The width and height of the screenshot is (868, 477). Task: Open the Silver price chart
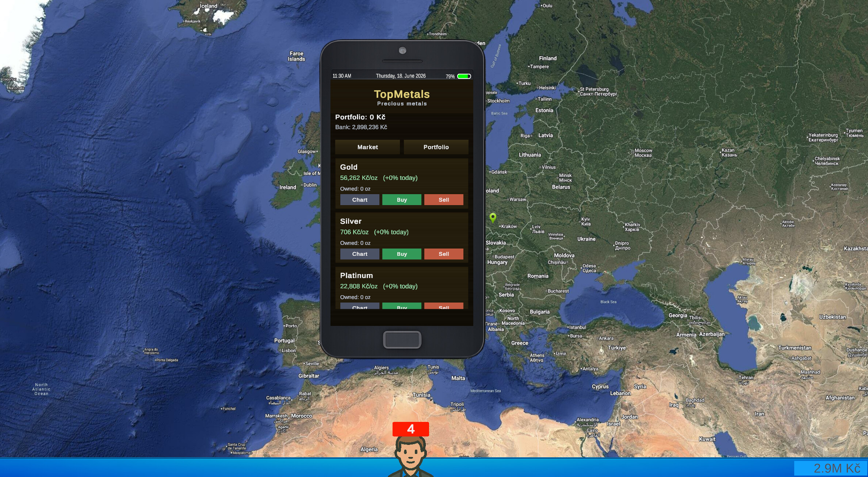[360, 254]
